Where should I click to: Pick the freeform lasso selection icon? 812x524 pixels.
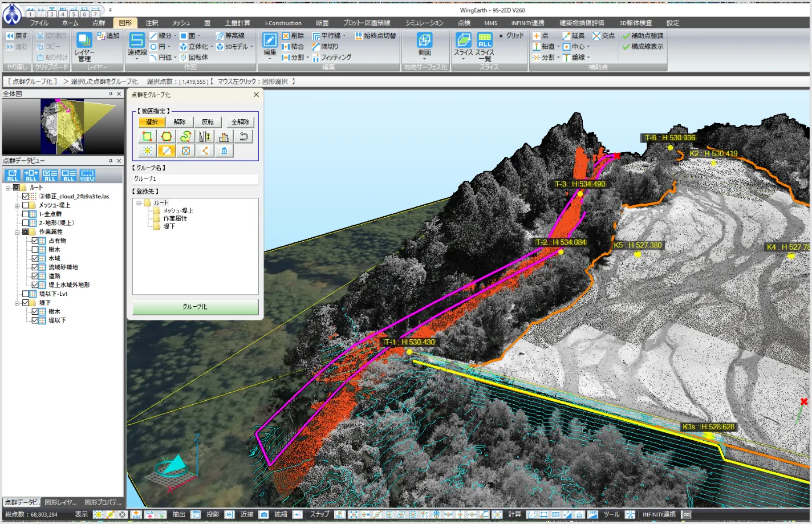click(185, 136)
